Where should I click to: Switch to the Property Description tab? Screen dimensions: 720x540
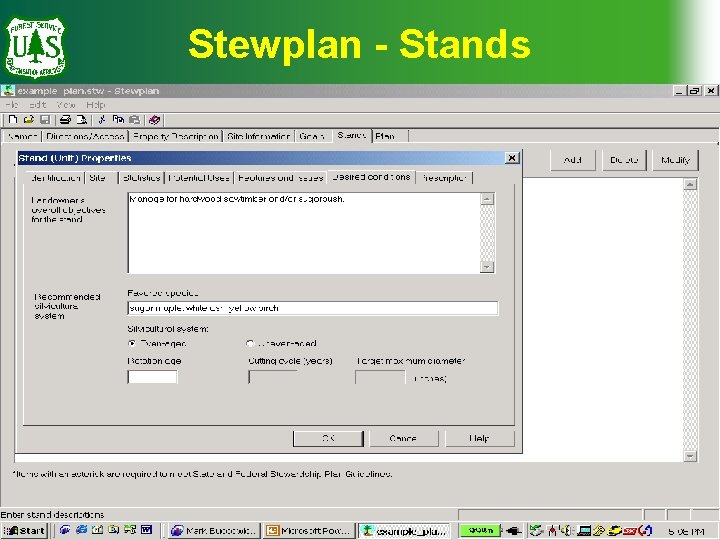[175, 136]
